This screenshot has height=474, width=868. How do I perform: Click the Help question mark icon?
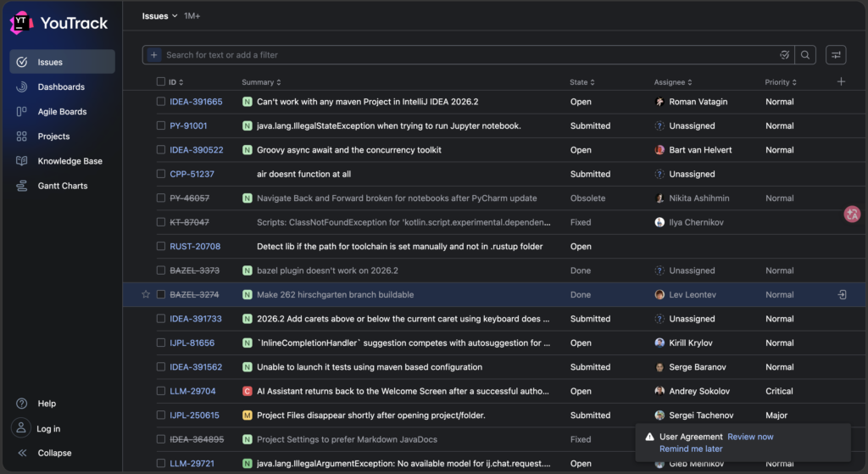pos(21,404)
